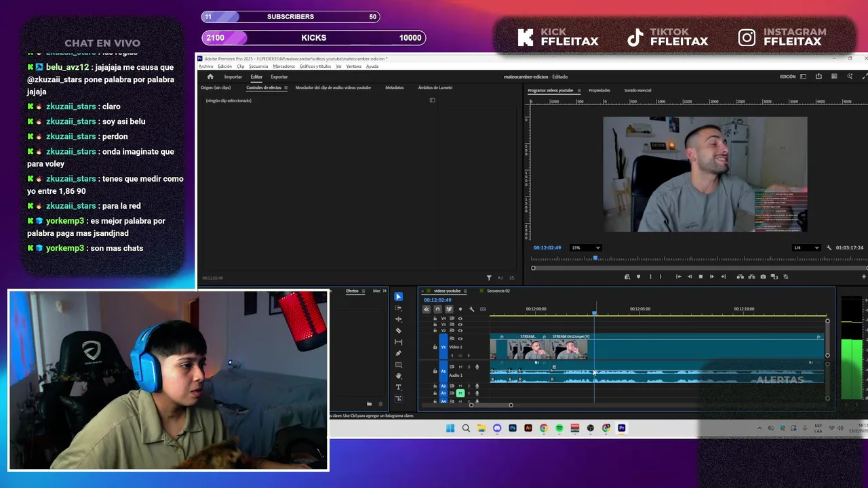Open the 15% zoom level dropdown
Viewport: 868px width, 488px height.
pyautogui.click(x=586, y=248)
